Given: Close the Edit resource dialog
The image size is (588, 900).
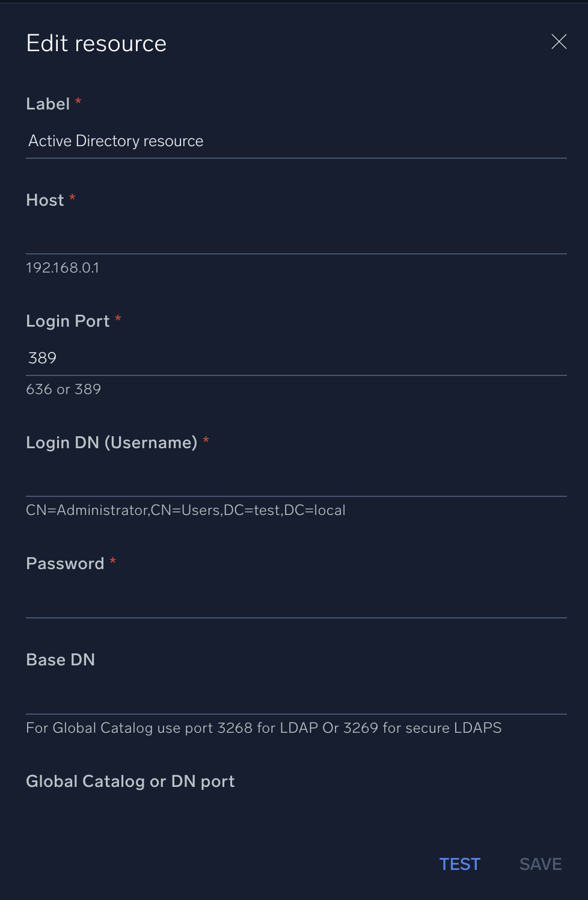Looking at the screenshot, I should [559, 42].
